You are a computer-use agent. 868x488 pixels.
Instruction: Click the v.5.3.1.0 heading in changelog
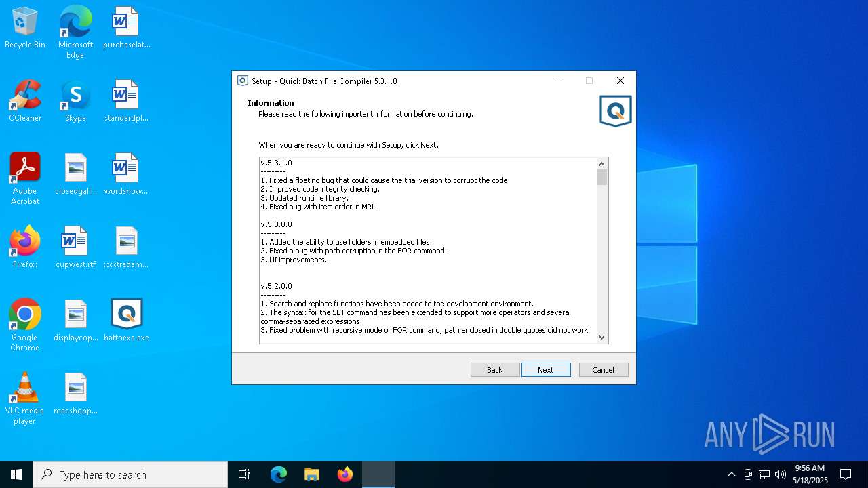pos(277,163)
